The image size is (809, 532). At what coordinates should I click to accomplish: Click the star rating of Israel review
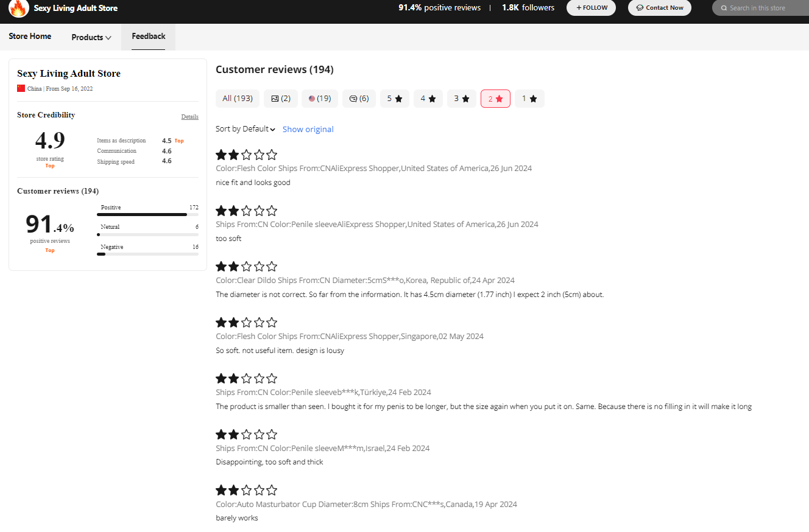(x=247, y=435)
